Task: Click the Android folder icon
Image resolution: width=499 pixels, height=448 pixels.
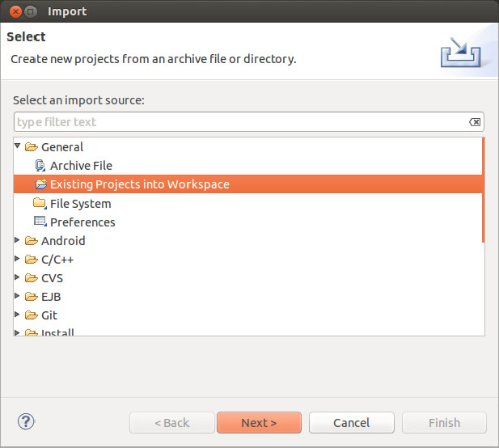Action: click(x=32, y=241)
